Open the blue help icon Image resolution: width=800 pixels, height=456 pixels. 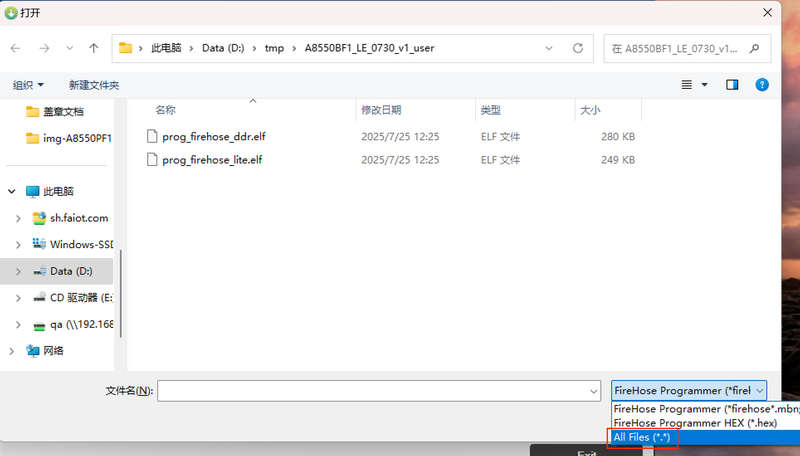[x=762, y=85]
